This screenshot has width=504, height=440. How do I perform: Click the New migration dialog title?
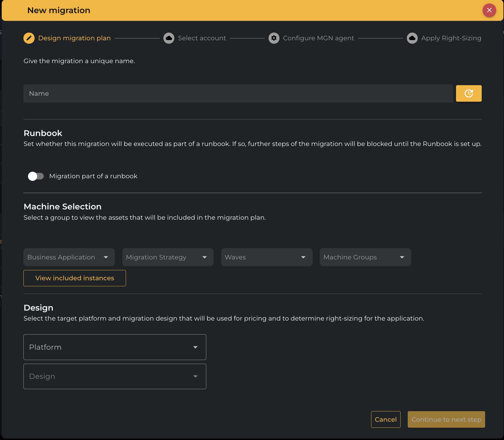[x=59, y=10]
